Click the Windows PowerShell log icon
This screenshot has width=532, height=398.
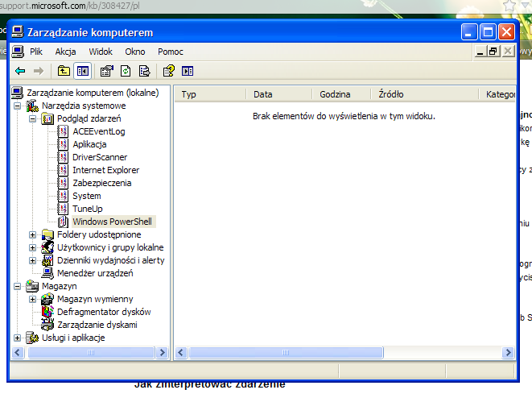63,222
